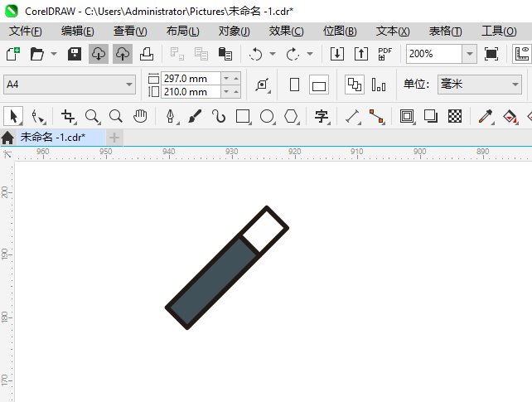Click the Publish to PDF icon

(x=385, y=54)
